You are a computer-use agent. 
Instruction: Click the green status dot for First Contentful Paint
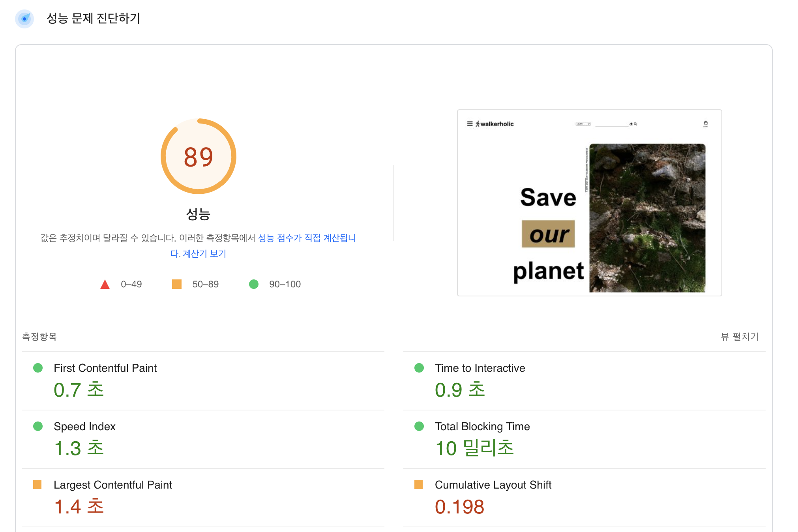click(38, 368)
